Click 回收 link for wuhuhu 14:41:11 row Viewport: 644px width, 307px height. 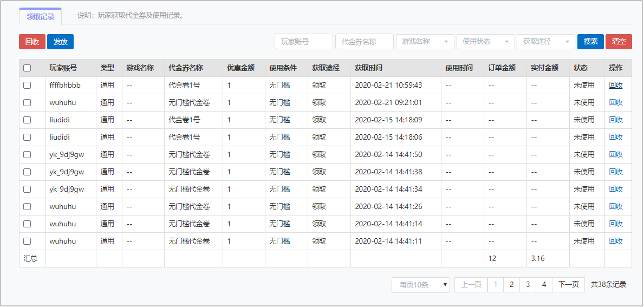pyautogui.click(x=616, y=241)
